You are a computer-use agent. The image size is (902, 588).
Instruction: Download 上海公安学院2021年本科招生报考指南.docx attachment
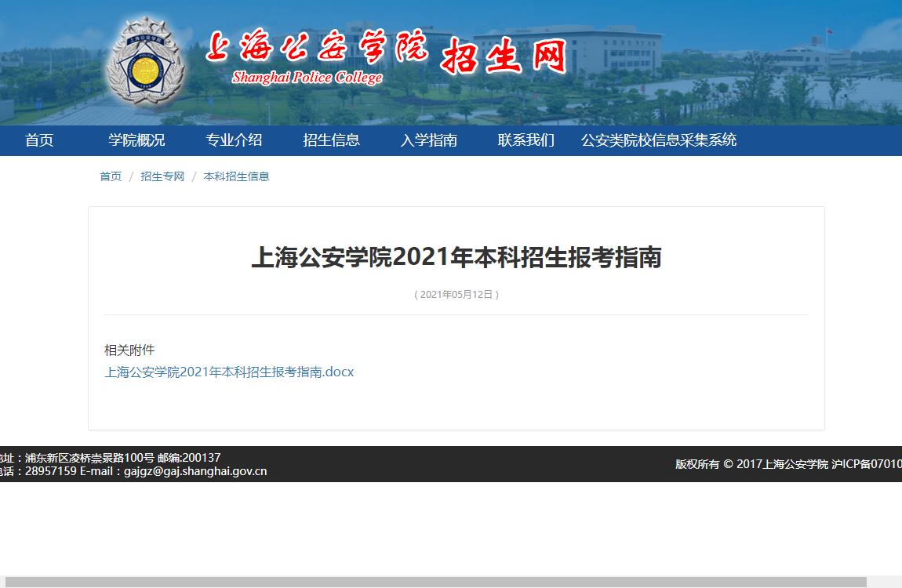click(x=229, y=372)
